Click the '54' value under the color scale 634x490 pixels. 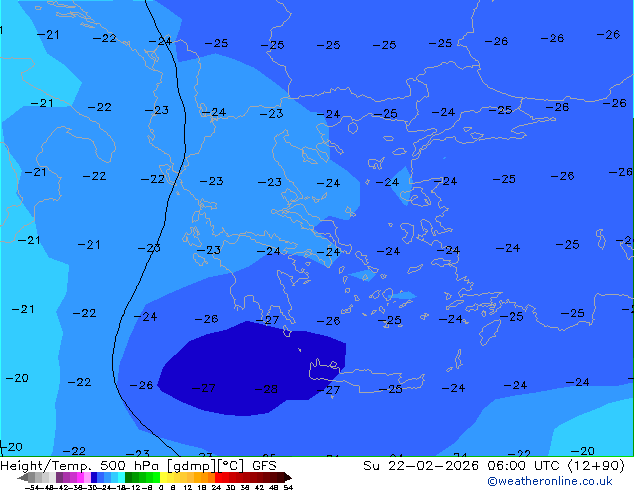(288, 487)
